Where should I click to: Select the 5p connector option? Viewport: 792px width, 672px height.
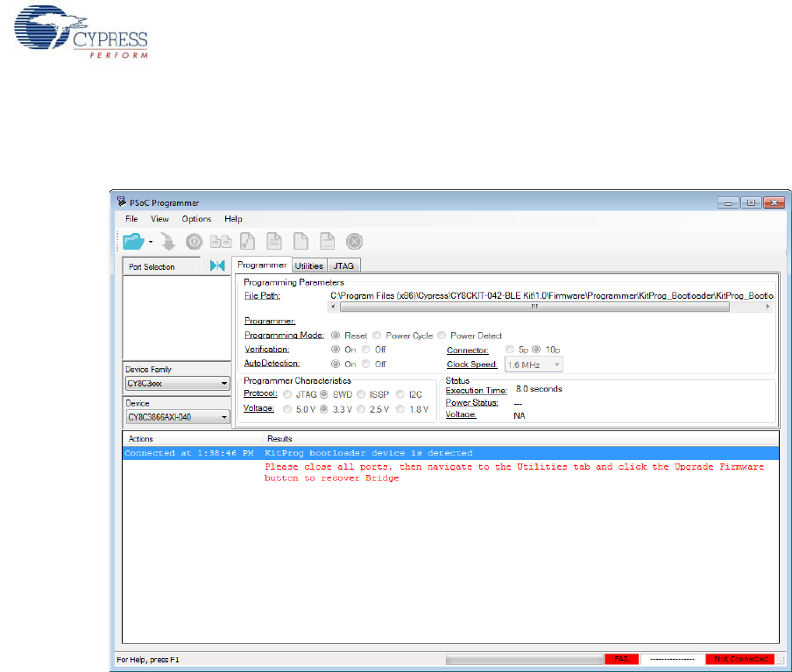(510, 349)
